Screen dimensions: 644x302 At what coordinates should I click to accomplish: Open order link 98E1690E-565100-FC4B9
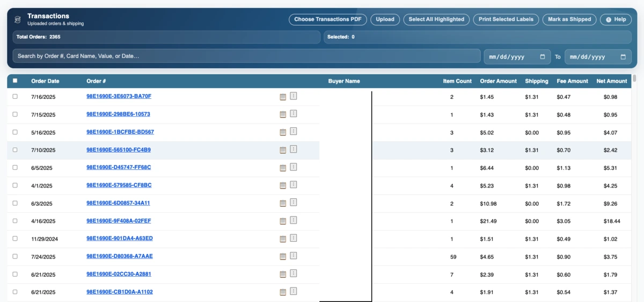tap(119, 150)
